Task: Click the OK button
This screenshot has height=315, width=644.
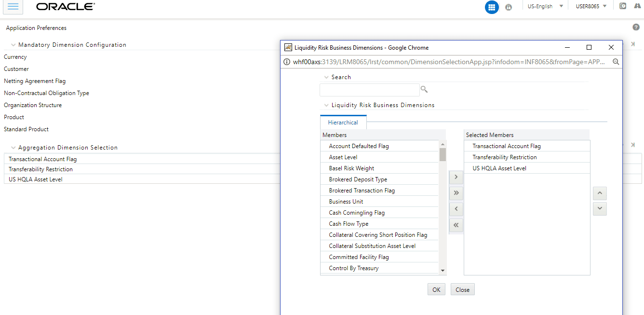Action: click(x=436, y=289)
